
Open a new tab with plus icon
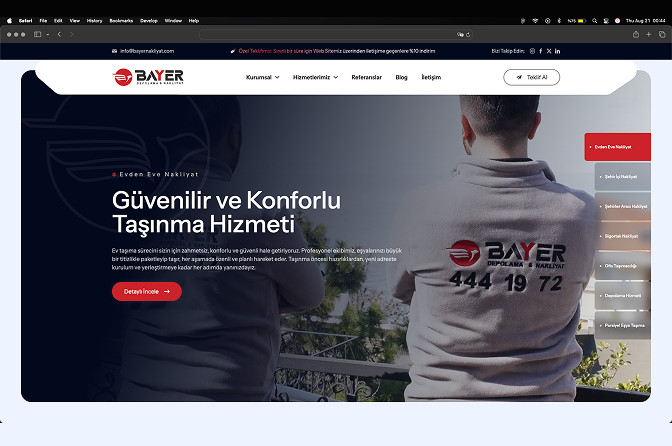click(649, 34)
